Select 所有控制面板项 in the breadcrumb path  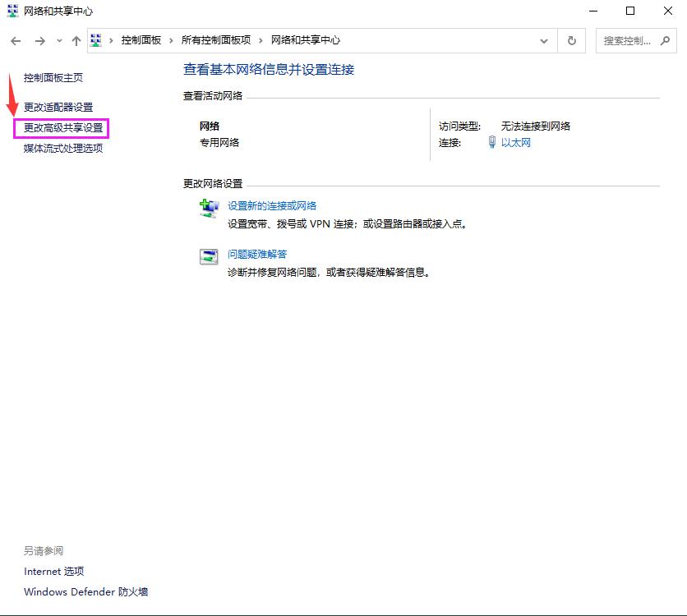[215, 39]
